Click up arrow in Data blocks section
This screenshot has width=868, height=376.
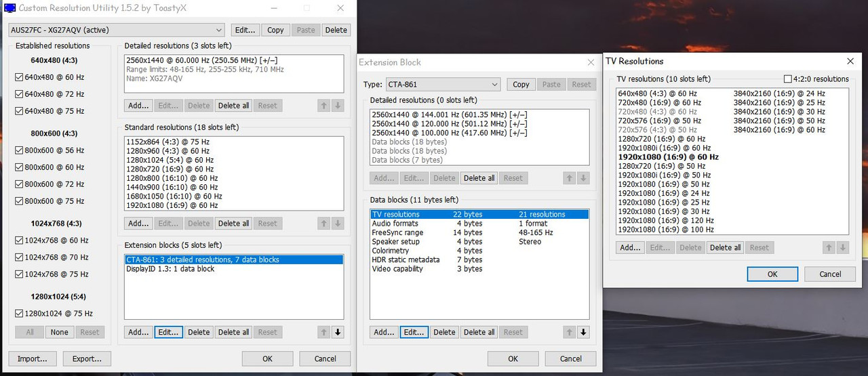(x=570, y=332)
